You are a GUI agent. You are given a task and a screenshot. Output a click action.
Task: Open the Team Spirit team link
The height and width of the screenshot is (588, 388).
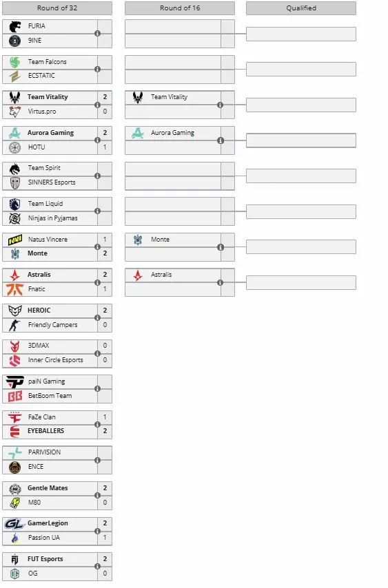pos(44,168)
